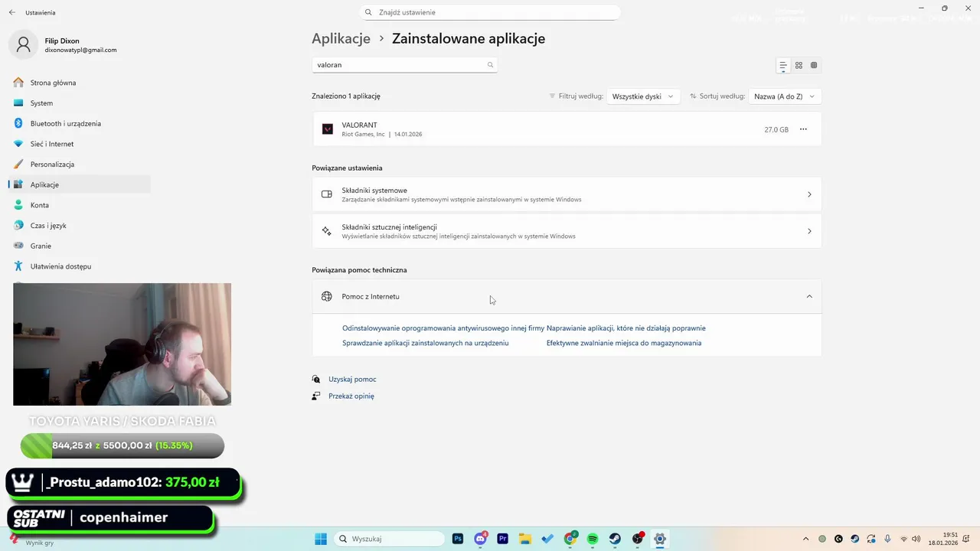Click the globe icon beside Pomoc z Internetu
The width and height of the screenshot is (980, 551).
click(327, 296)
